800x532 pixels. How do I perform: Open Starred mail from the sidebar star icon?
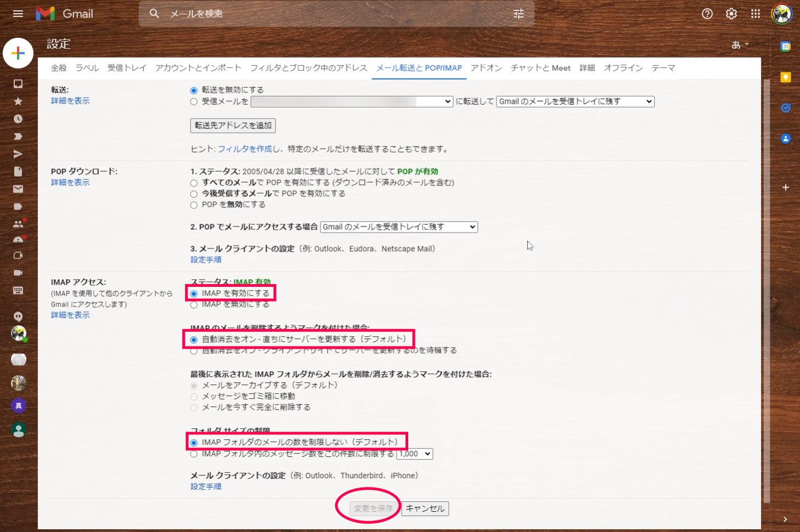coord(18,101)
